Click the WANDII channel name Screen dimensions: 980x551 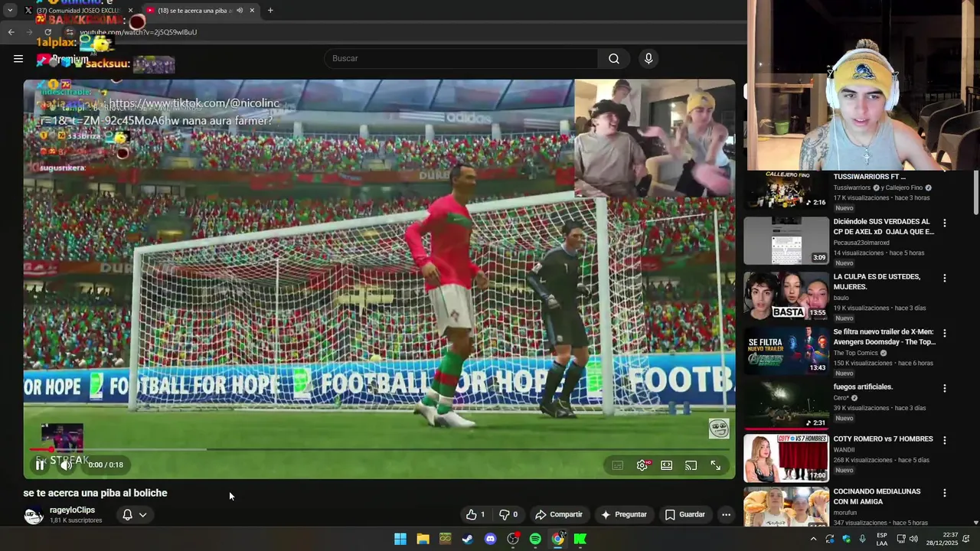[x=844, y=450]
